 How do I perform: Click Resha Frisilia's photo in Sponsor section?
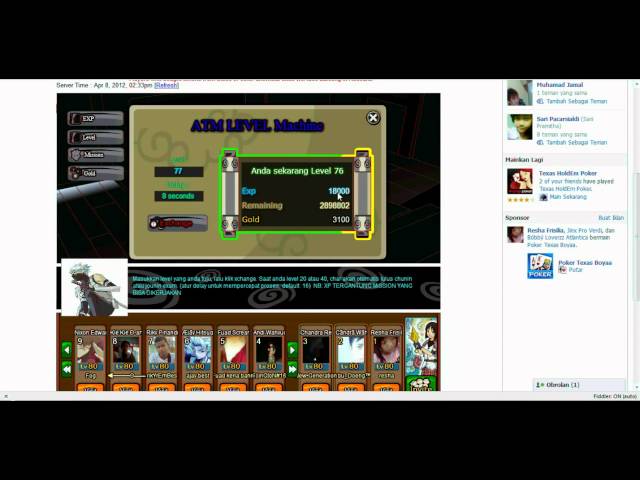tap(515, 235)
